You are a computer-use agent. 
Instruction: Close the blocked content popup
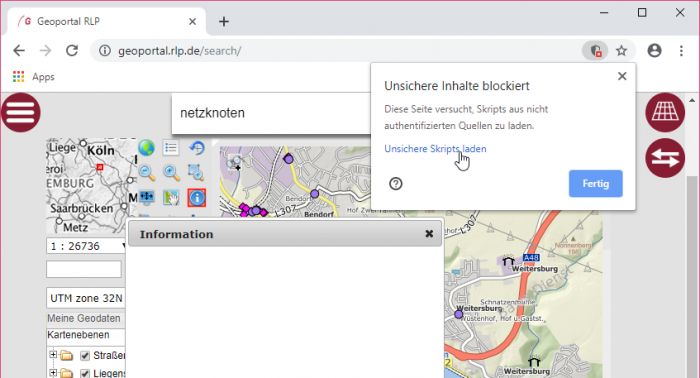622,76
